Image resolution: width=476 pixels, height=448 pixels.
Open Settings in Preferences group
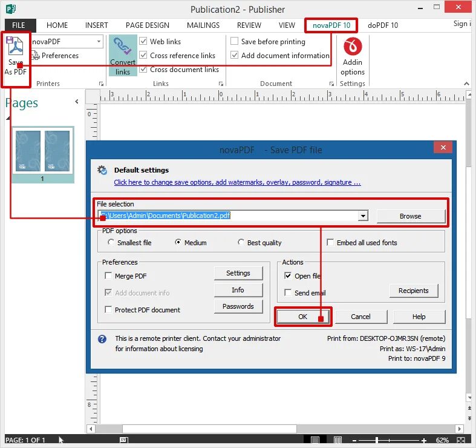click(238, 273)
